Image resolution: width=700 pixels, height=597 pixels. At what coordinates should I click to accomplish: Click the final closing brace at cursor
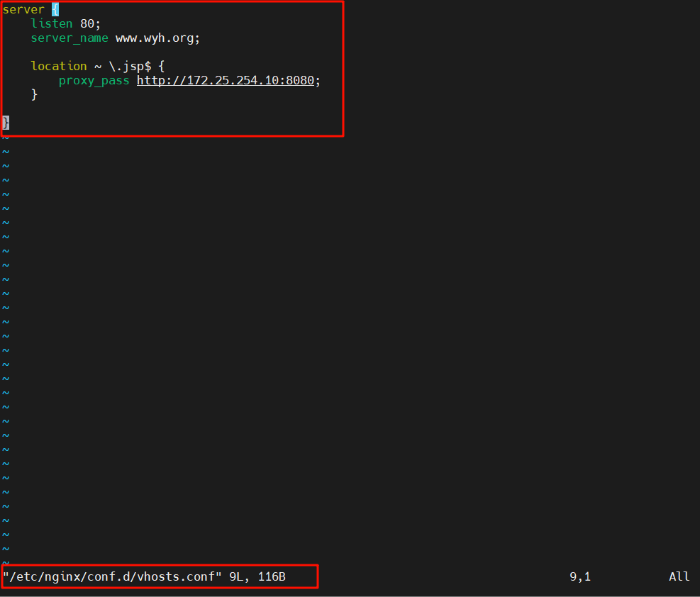coord(6,123)
